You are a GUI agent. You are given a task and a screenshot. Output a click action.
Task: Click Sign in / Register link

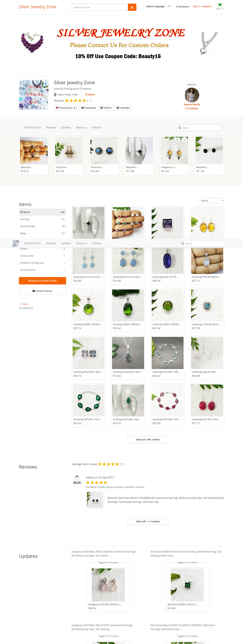click(x=202, y=6)
